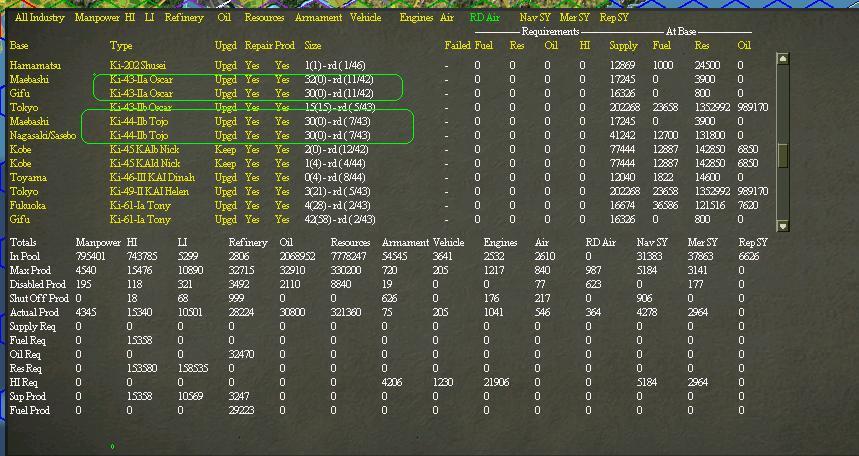Select the Refinery filter tab
Image resolution: width=859 pixels, height=456 pixels.
184,18
